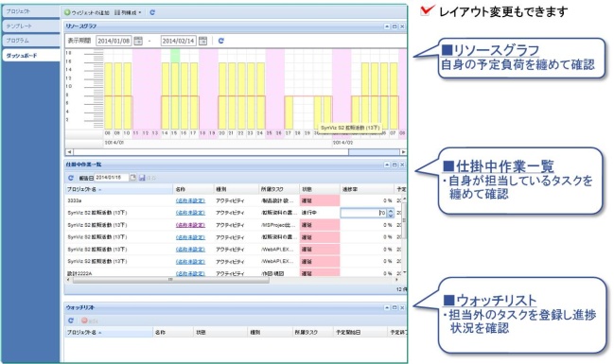614x364 pixels.
Task: Click the 名称 column header in work list
Action: 193,189
